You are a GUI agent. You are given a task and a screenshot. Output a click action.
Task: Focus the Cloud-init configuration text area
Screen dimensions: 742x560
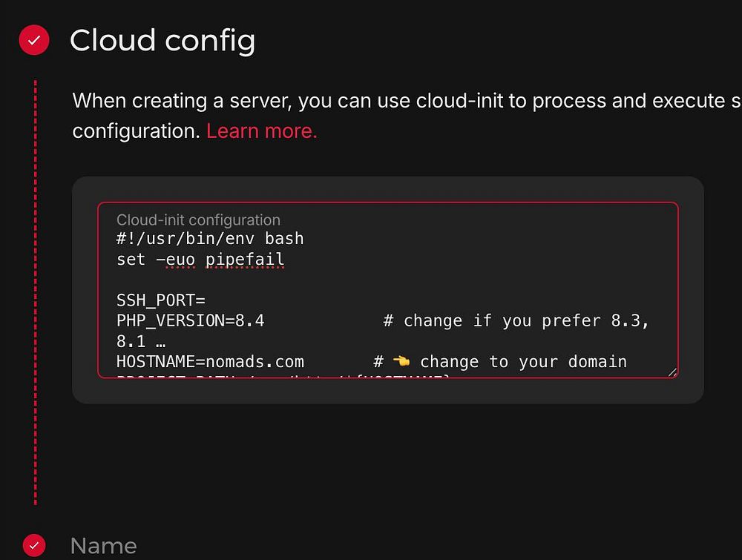(x=388, y=290)
